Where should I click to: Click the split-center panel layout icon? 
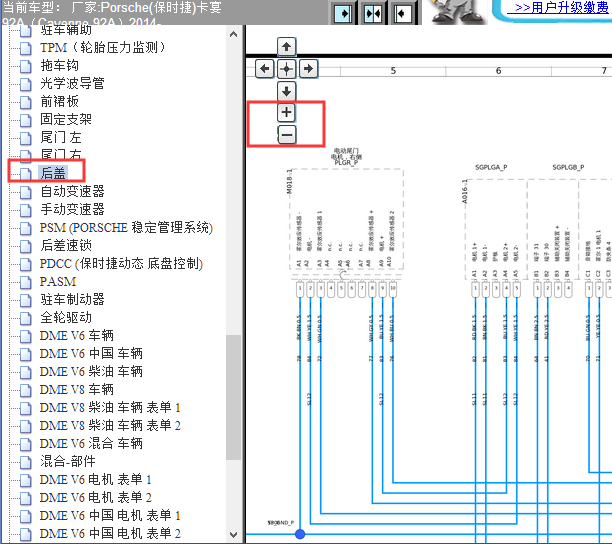[x=372, y=14]
